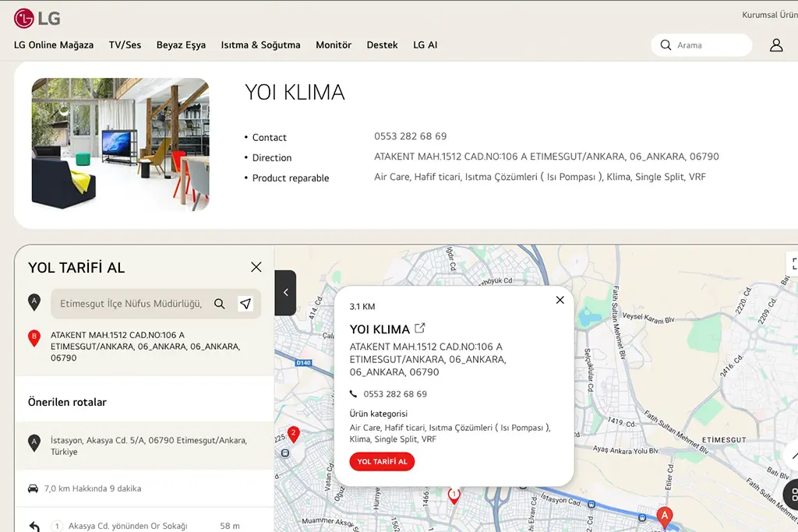
Task: Close the YOI KLIMA map popup
Action: 560,300
